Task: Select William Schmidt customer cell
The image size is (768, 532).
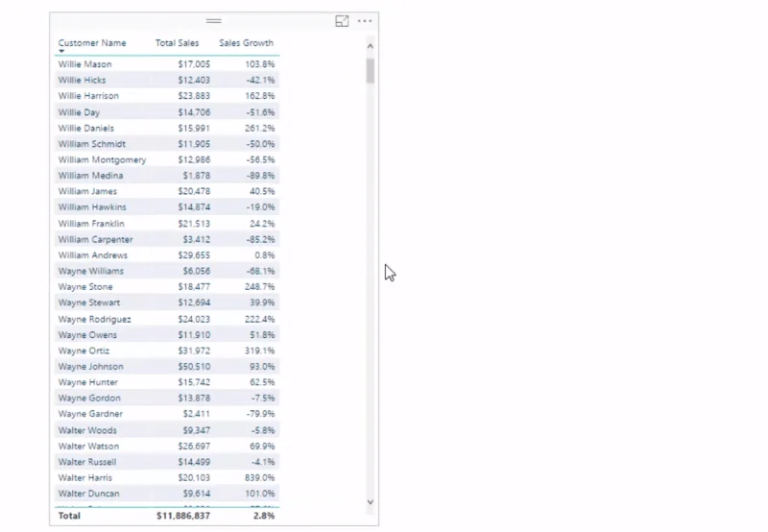Action: [91, 143]
